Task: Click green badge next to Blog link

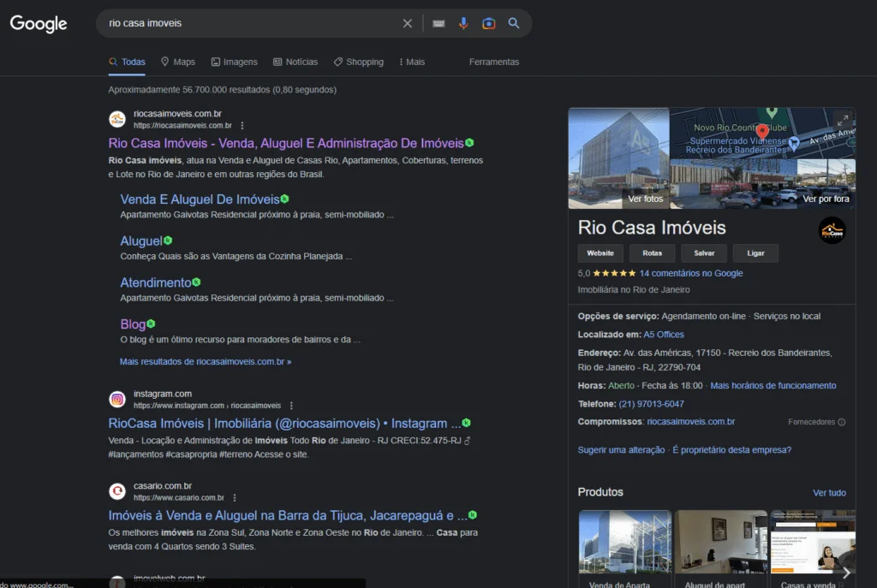Action: click(151, 324)
